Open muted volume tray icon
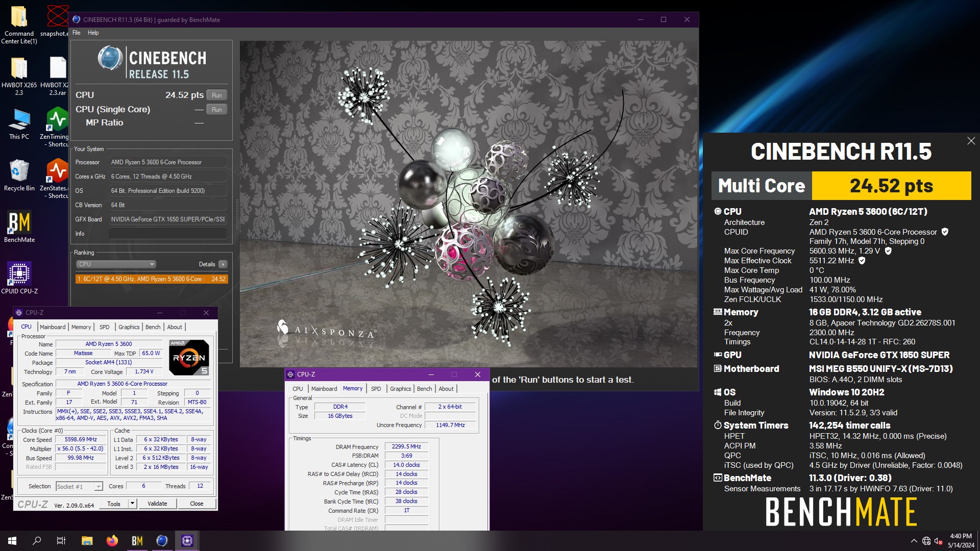This screenshot has width=980, height=551. click(939, 541)
